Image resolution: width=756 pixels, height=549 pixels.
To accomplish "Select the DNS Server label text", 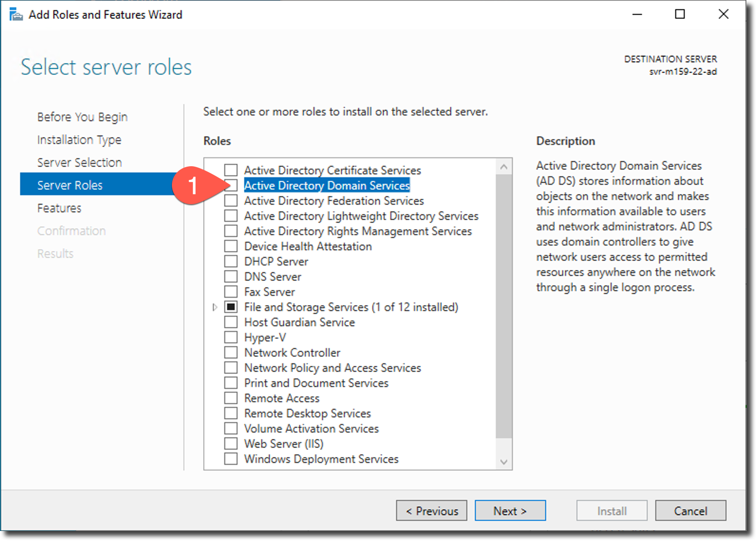I will (x=273, y=276).
